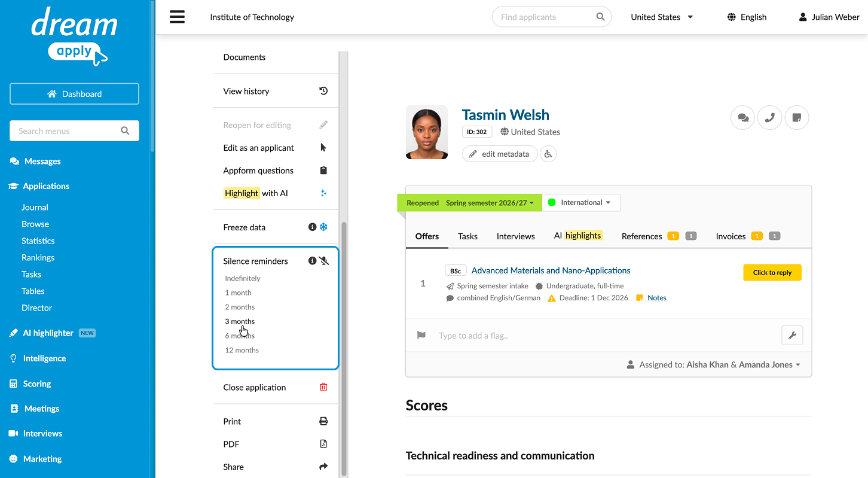
Task: Click the Edit as an applicant cursor icon
Action: 323,148
